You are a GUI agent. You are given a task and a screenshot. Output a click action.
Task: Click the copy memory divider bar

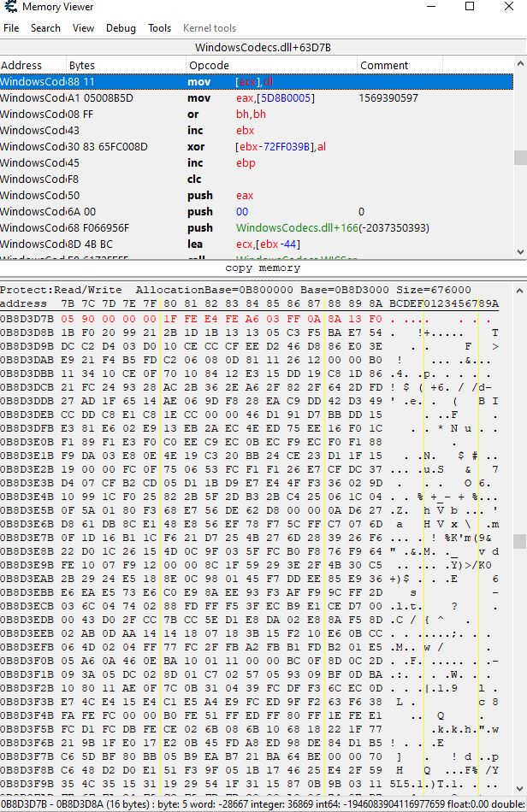(x=263, y=268)
